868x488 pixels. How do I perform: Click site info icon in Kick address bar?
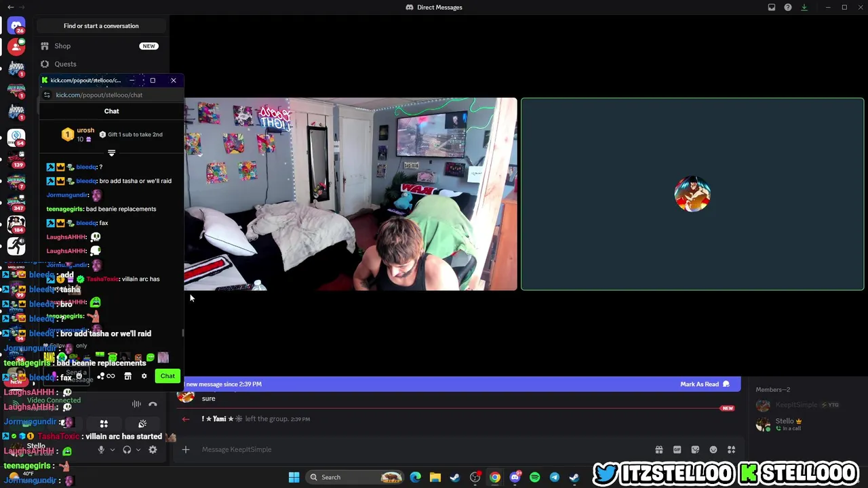pos(47,95)
